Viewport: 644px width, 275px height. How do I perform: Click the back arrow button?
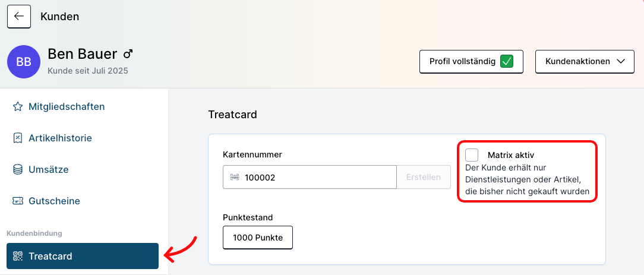[19, 17]
